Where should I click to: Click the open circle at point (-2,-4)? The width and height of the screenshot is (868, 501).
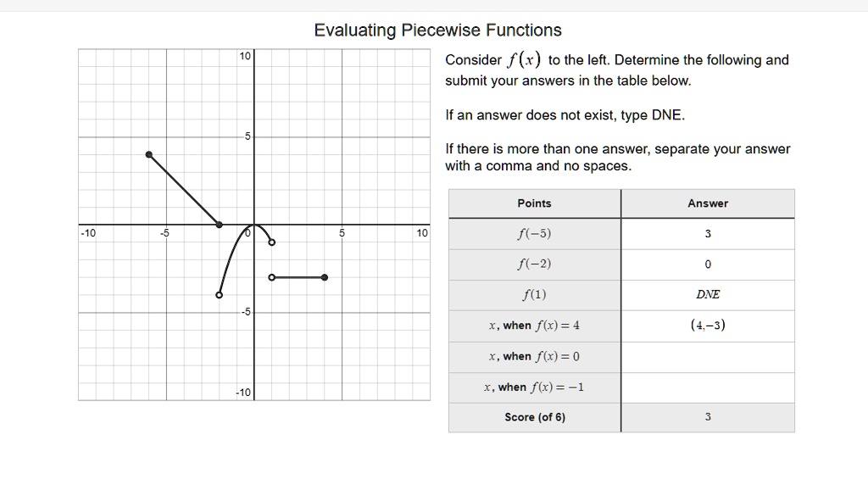click(219, 295)
